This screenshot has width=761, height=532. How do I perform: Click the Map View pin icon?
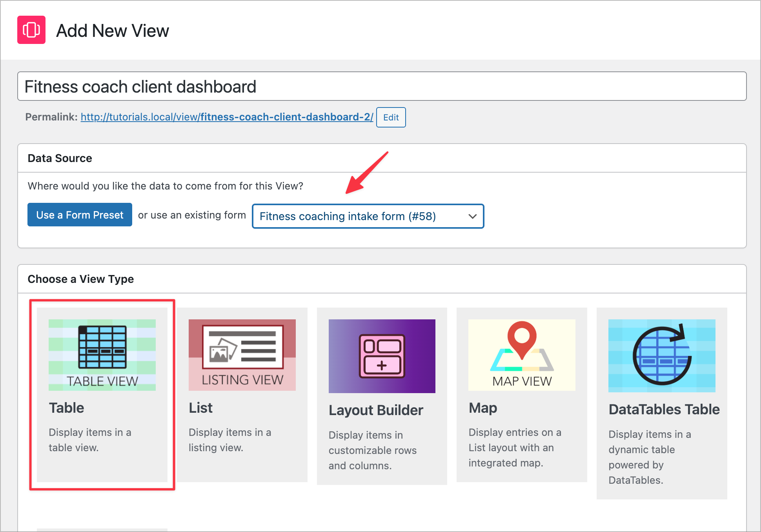(522, 354)
